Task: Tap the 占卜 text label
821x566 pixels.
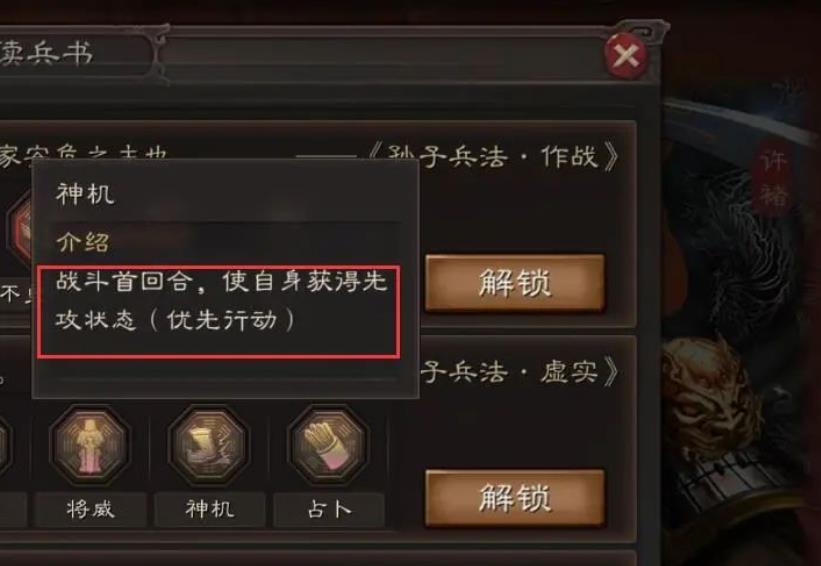Action: [x=328, y=508]
